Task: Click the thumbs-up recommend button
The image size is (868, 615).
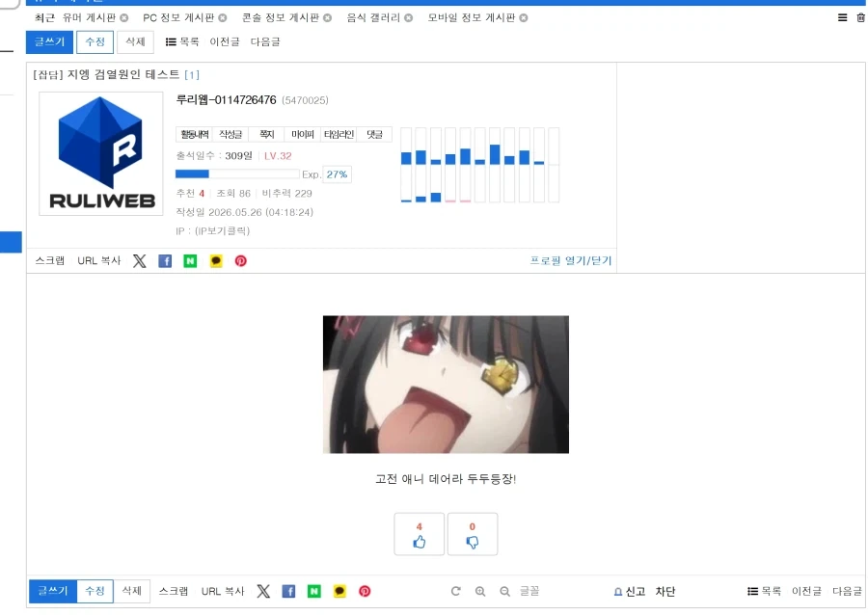Action: pos(420,534)
